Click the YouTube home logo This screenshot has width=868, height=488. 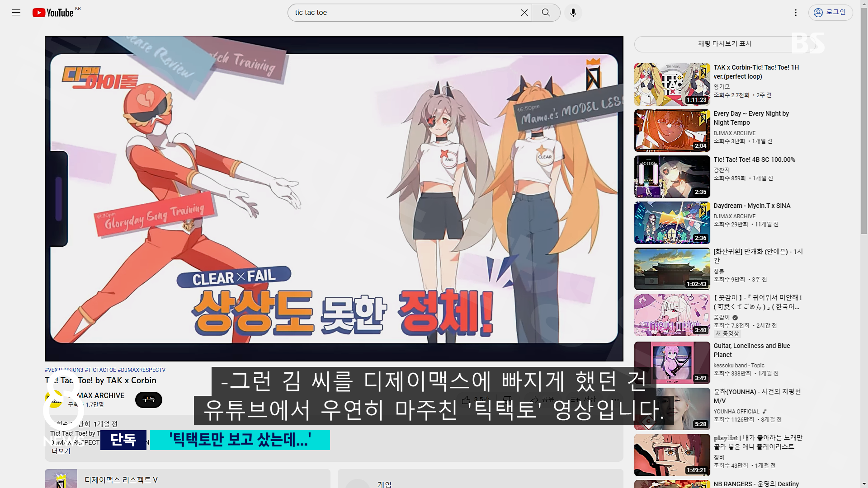coord(53,13)
